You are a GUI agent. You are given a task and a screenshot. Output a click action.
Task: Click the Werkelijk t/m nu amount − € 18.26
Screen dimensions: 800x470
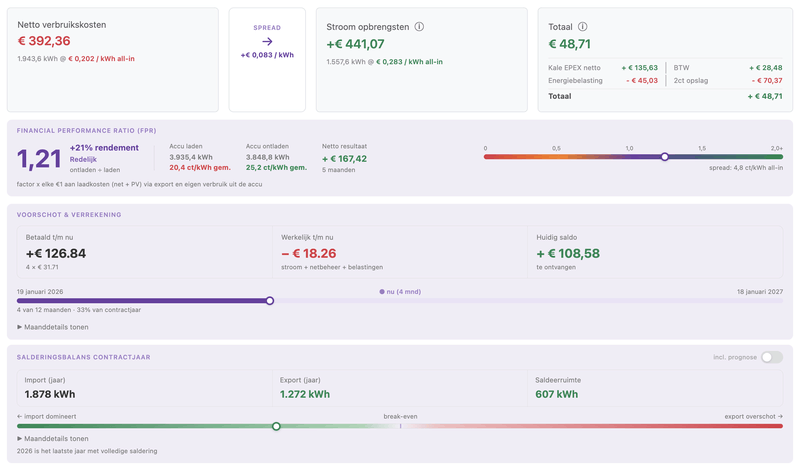pyautogui.click(x=309, y=254)
